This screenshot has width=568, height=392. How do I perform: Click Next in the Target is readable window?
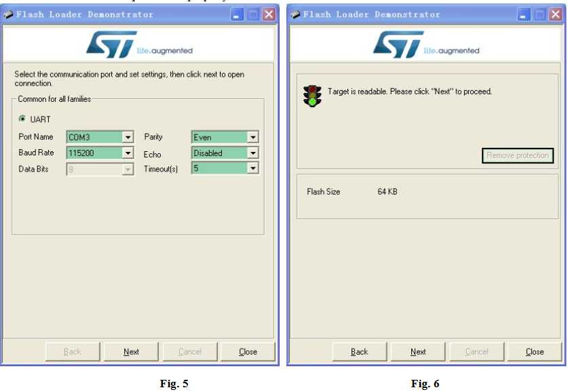pyautogui.click(x=418, y=351)
